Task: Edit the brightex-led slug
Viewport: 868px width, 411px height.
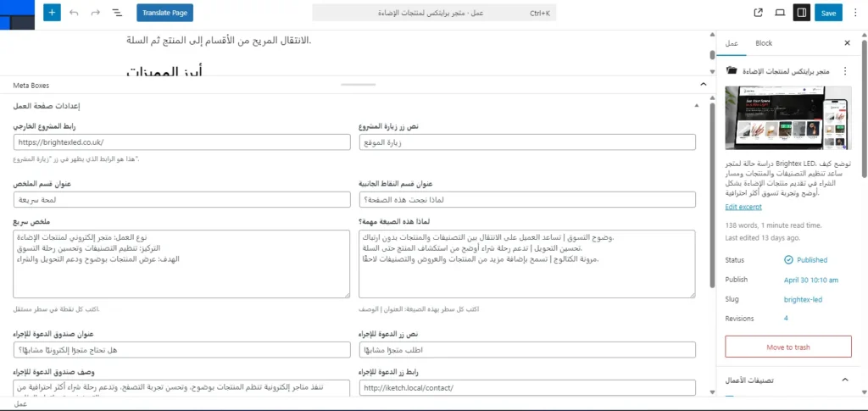Action: point(803,299)
